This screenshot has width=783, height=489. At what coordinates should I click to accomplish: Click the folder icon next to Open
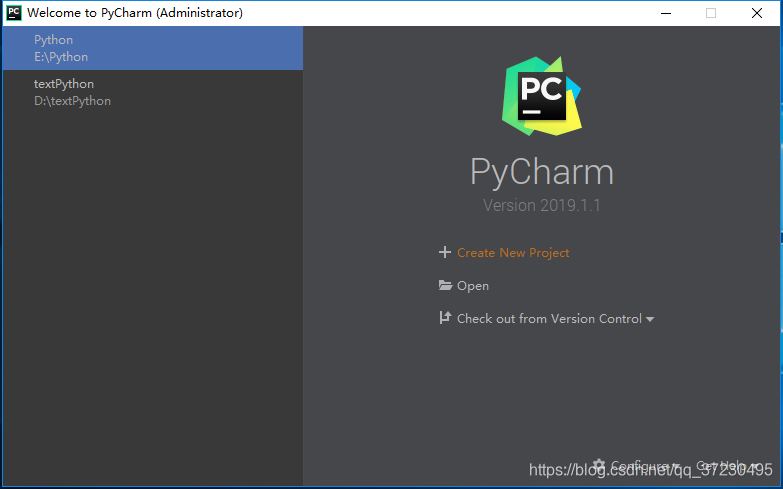pos(445,285)
